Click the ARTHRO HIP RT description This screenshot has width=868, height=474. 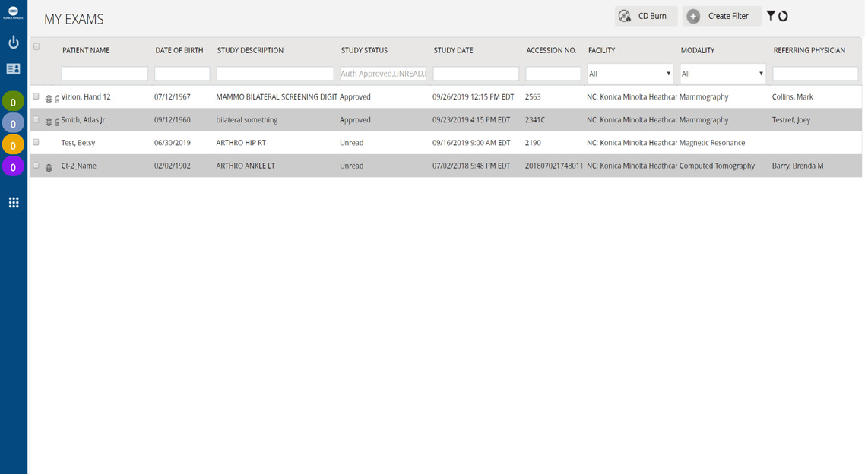(241, 143)
